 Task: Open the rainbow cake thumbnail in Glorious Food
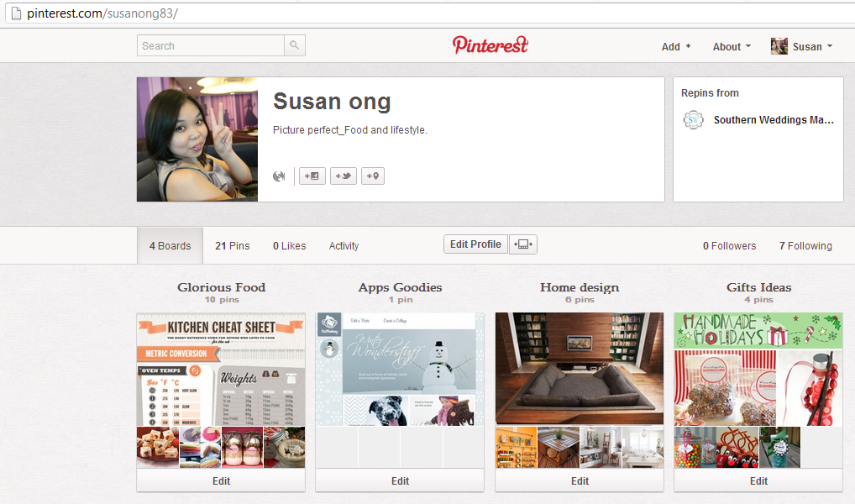click(x=200, y=447)
